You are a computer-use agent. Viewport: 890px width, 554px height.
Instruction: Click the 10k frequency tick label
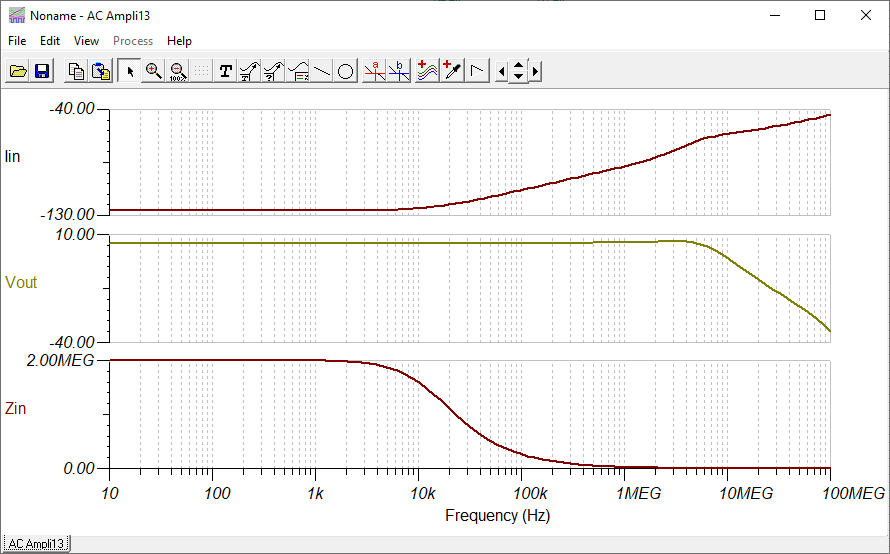[x=423, y=494]
